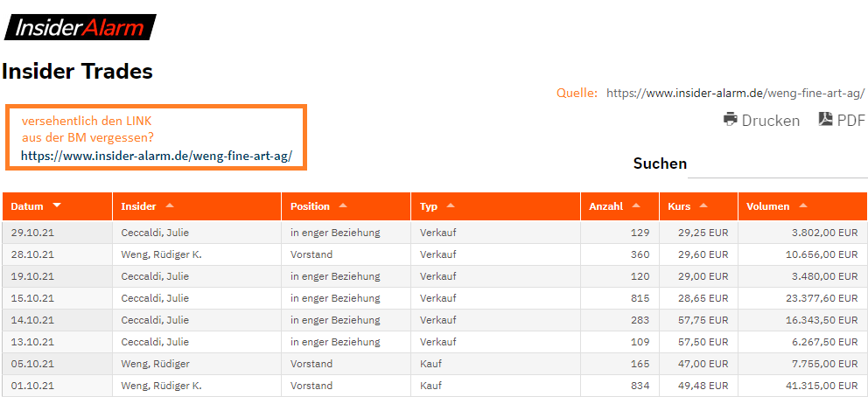
Task: Sort by Position column arrow
Action: 343,205
